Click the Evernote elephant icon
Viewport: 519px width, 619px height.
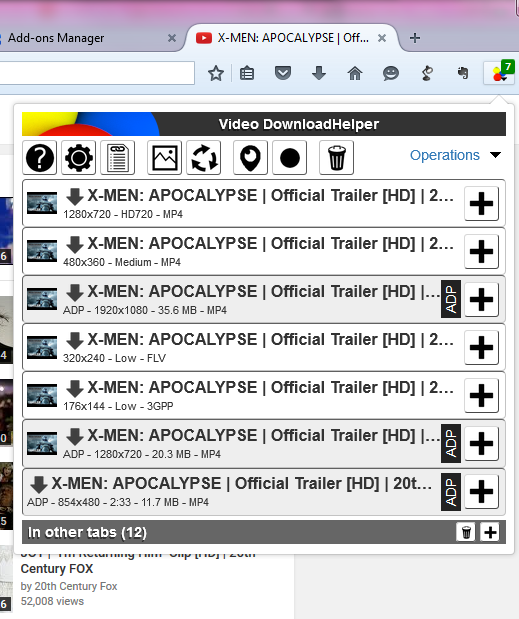[463, 73]
